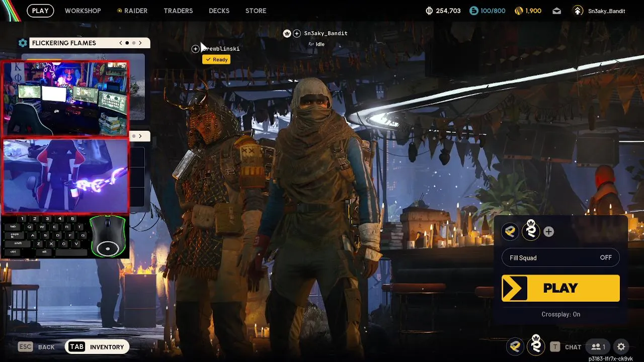Click the Ready status badge
This screenshot has width=644, height=362.
(216, 59)
